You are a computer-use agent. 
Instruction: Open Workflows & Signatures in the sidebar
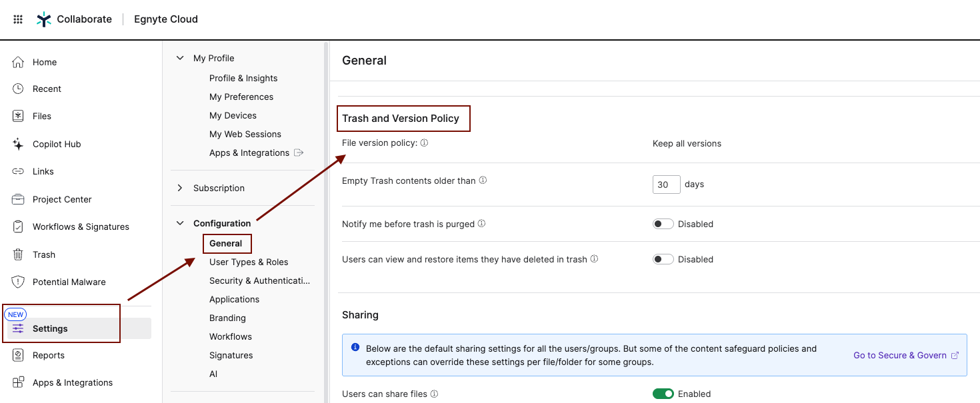[x=81, y=226]
